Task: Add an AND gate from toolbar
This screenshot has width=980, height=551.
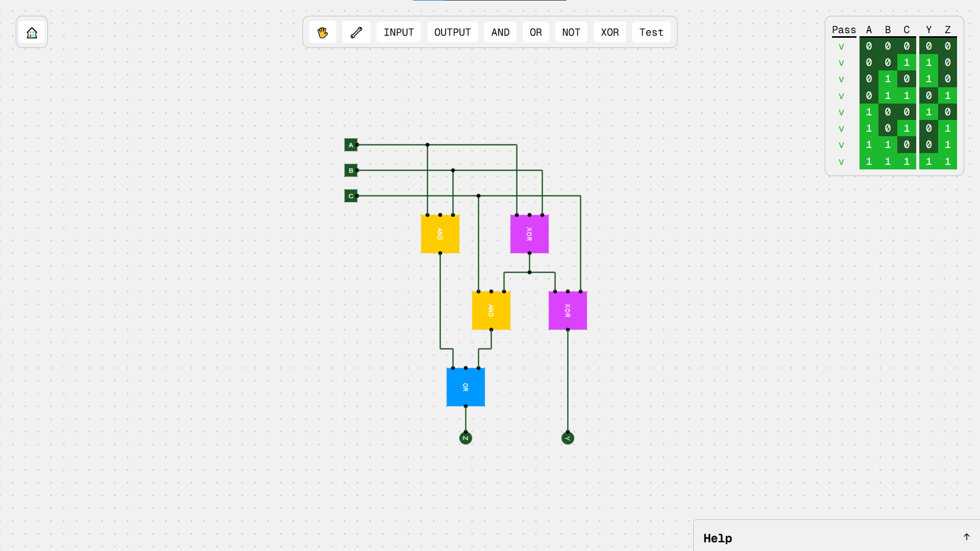Action: click(x=500, y=33)
